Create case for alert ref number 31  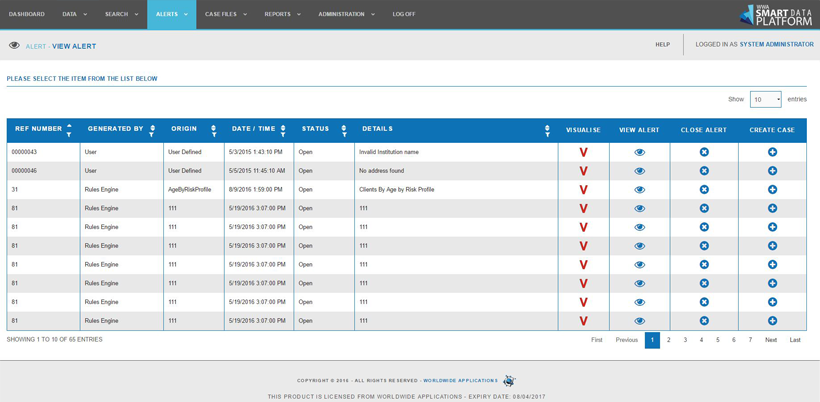coord(772,190)
